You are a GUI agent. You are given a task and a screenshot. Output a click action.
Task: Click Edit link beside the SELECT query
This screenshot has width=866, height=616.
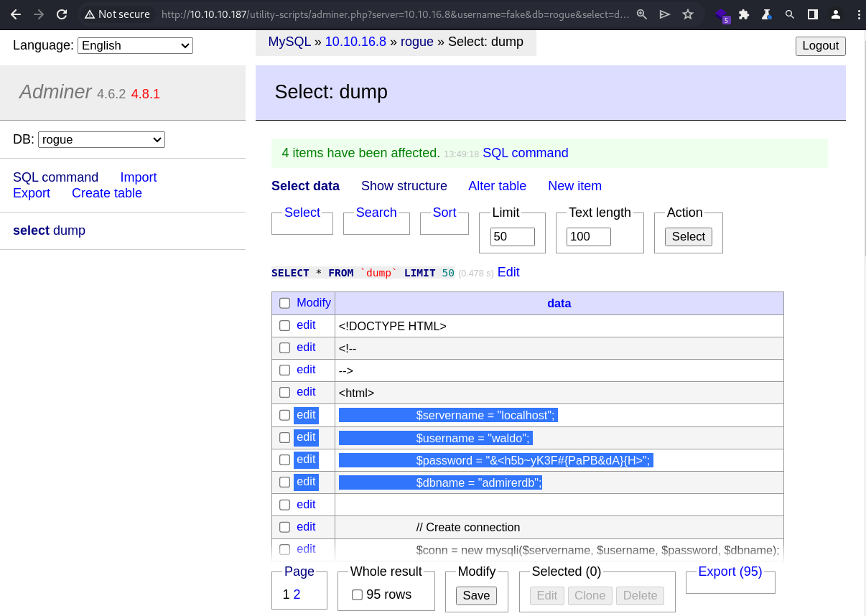click(x=508, y=272)
